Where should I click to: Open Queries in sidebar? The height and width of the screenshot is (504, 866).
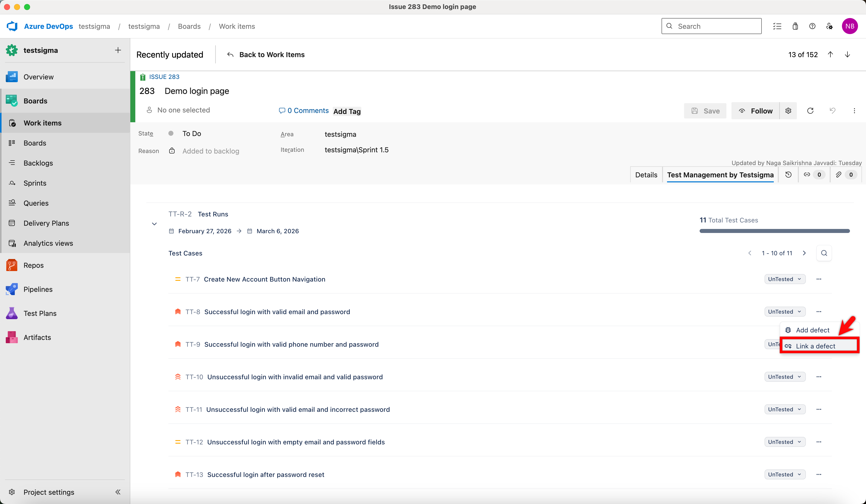coord(65,203)
